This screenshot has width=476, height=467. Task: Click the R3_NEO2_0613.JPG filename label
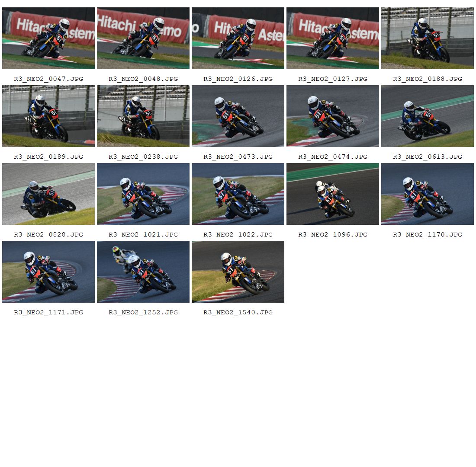click(428, 157)
